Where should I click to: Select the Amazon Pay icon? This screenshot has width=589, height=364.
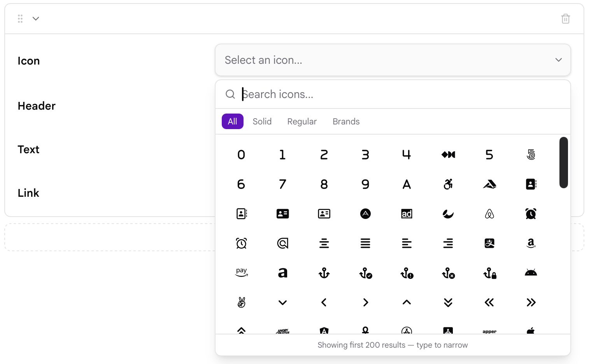click(x=241, y=273)
